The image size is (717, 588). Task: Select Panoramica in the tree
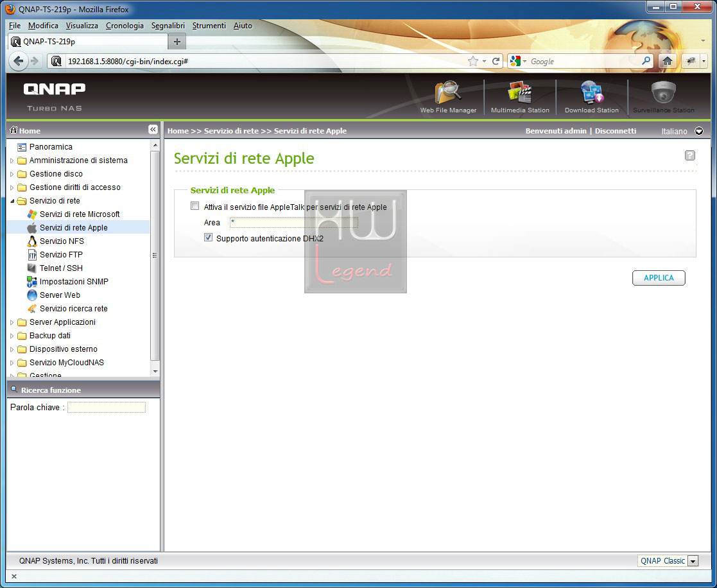(x=51, y=147)
